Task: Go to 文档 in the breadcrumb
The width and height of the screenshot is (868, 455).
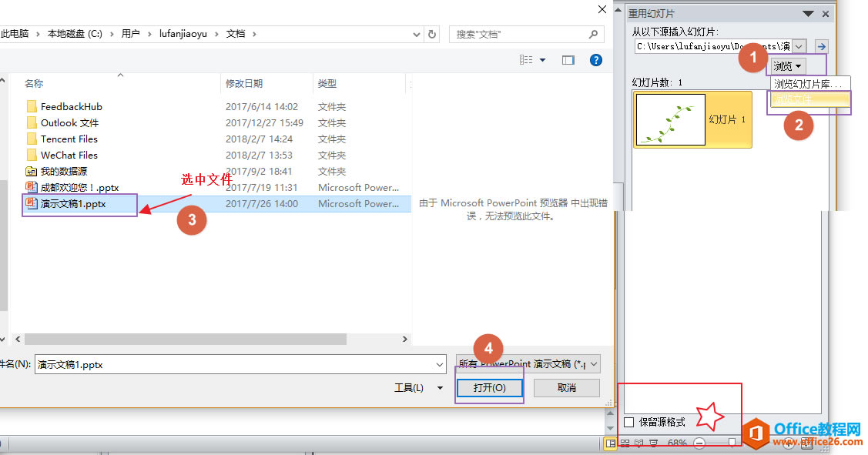Action: pos(235,34)
